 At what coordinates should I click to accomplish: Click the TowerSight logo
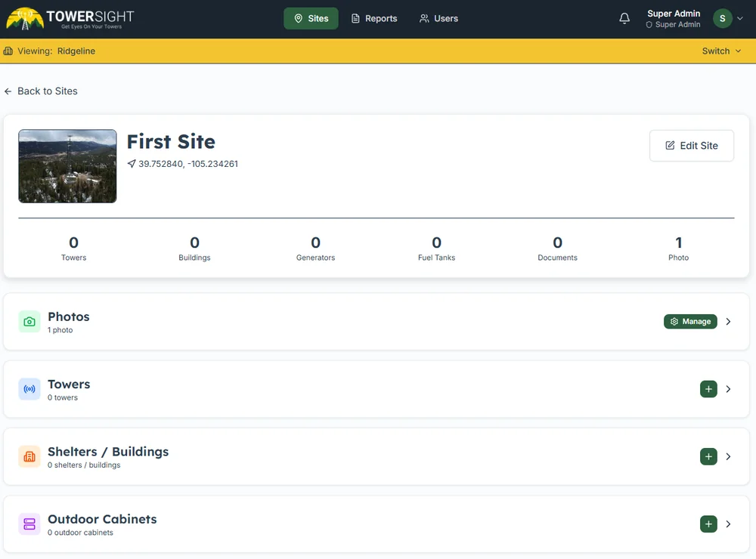pyautogui.click(x=70, y=18)
